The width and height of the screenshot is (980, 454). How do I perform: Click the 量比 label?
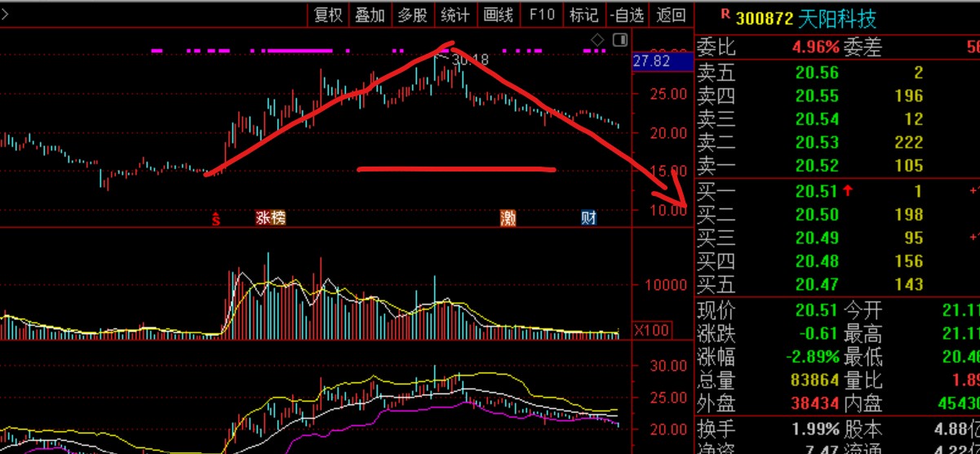pyautogui.click(x=863, y=381)
